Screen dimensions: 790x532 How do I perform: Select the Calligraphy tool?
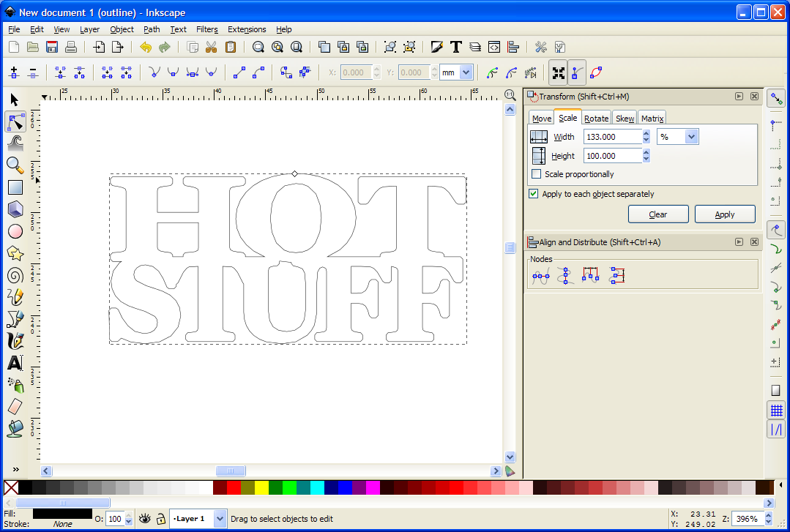click(15, 341)
